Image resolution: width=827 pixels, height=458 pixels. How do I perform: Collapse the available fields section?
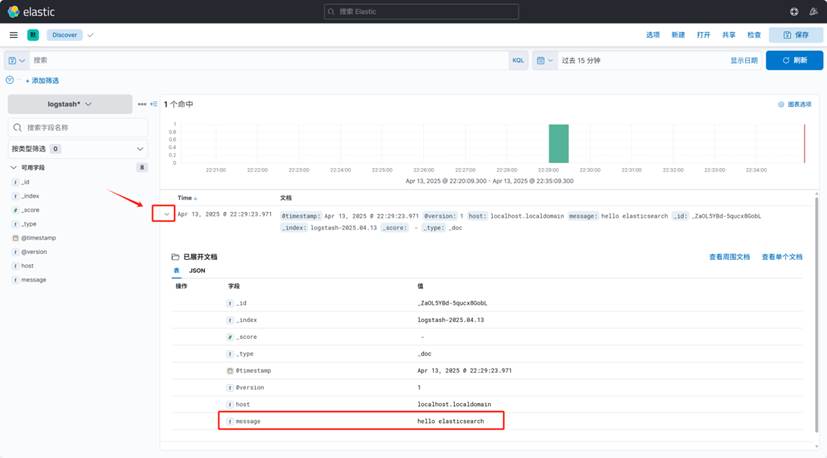click(14, 167)
